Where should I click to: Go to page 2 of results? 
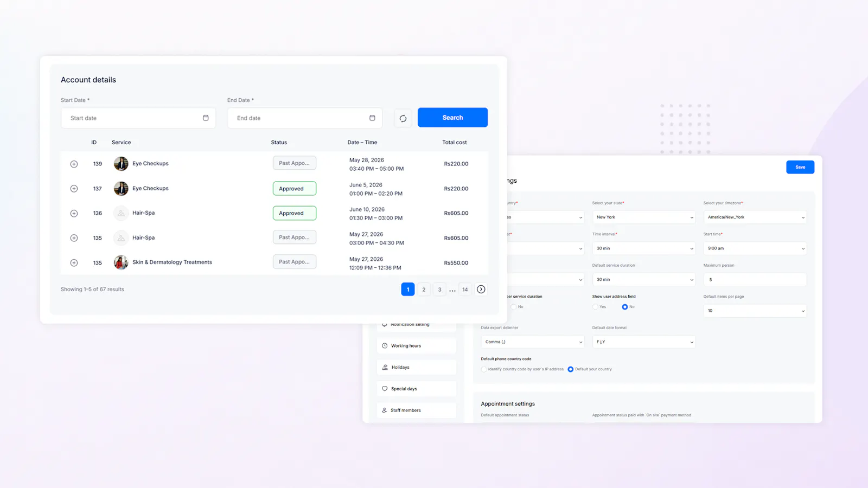tap(424, 290)
